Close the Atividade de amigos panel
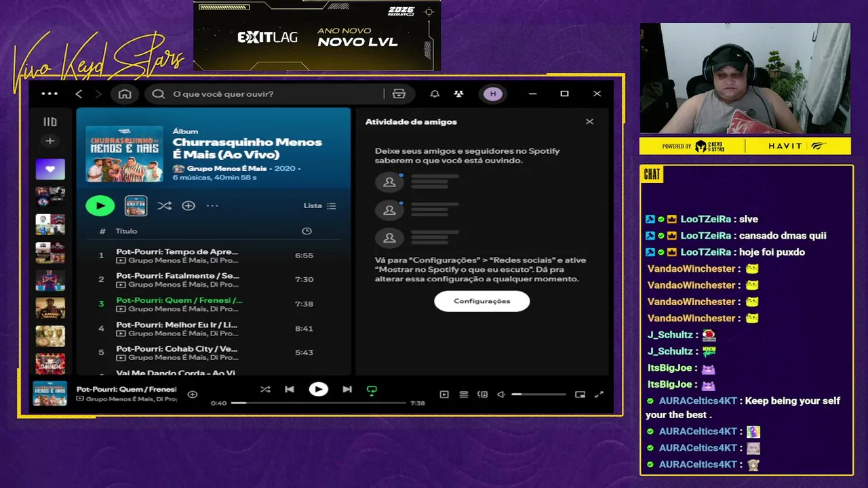868x488 pixels. coord(589,121)
